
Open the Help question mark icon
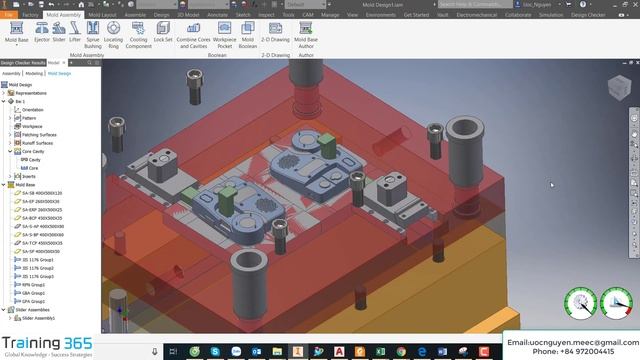583,4
